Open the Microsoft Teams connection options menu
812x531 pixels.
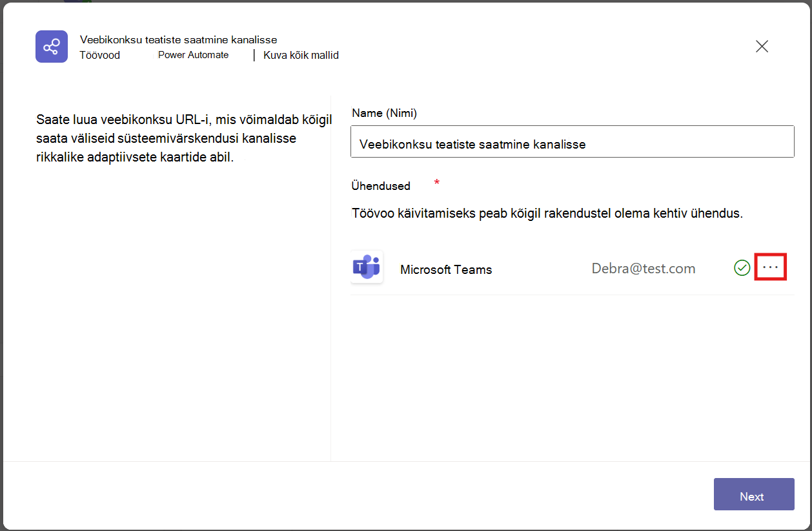point(771,267)
